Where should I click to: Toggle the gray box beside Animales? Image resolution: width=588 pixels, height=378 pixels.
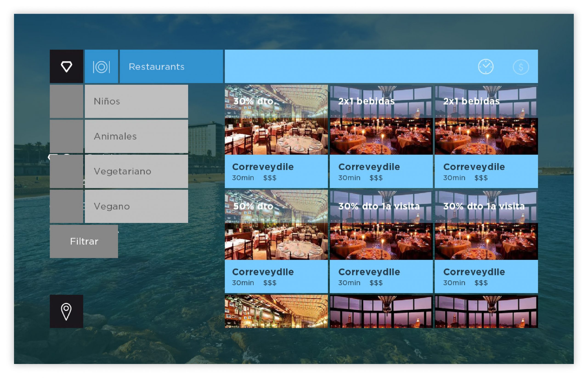(66, 136)
